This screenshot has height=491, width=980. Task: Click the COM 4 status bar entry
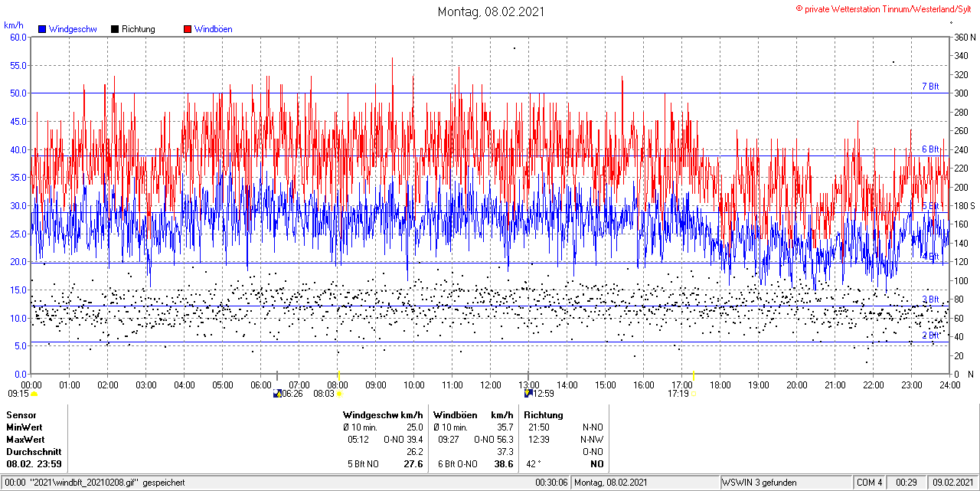pos(870,483)
